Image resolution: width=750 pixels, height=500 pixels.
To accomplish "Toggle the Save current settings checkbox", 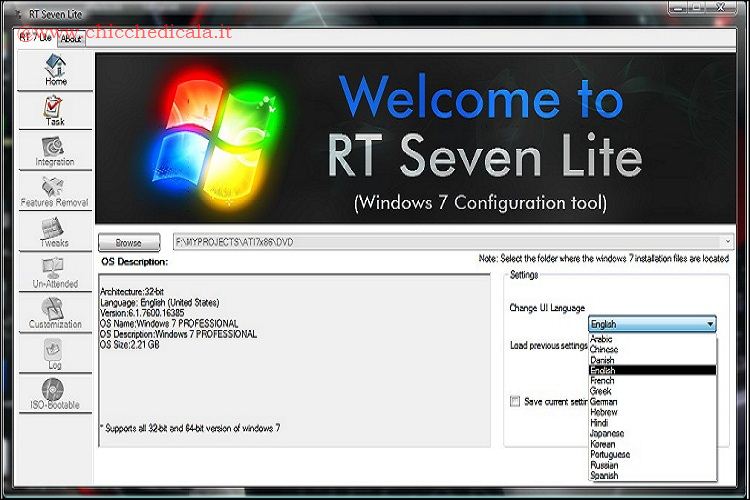I will click(515, 401).
